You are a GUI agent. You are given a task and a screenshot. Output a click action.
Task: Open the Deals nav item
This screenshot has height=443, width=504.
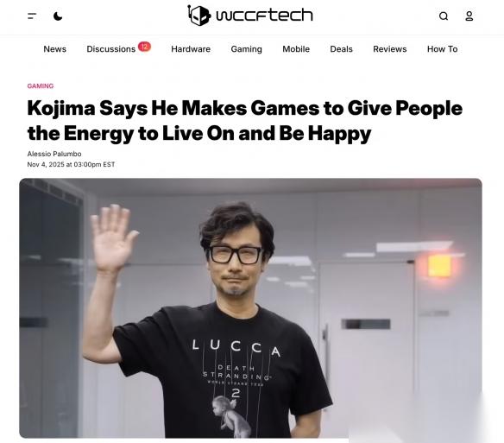click(342, 49)
